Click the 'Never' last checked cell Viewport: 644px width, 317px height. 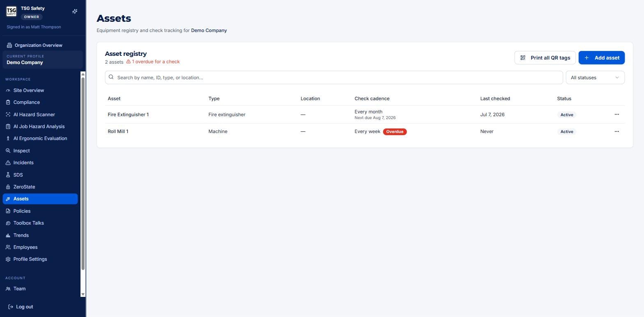(487, 131)
